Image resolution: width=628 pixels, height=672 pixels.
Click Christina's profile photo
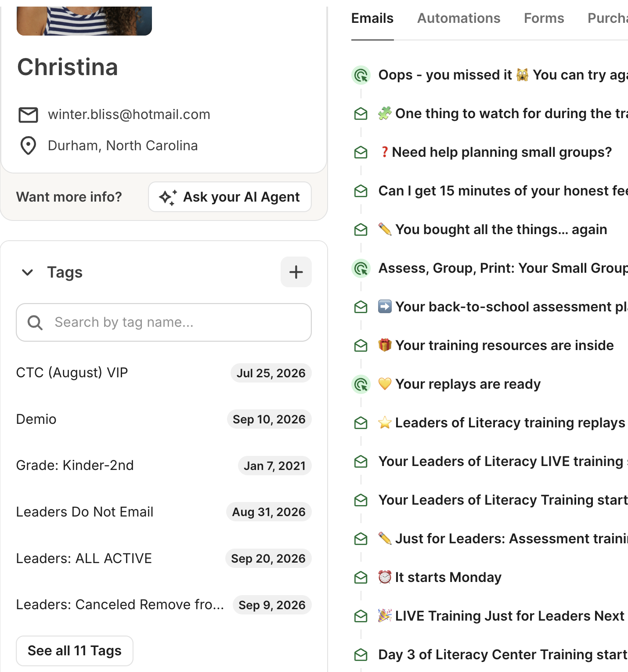[x=84, y=21]
